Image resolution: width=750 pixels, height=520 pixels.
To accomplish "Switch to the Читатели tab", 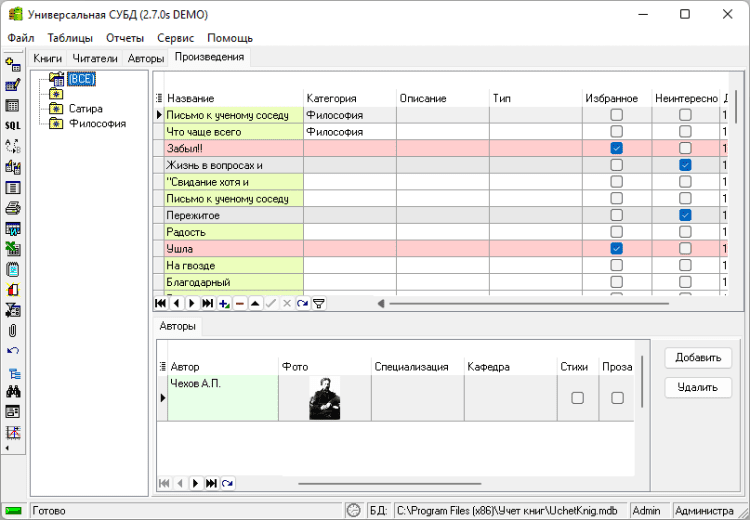I will [x=95, y=58].
